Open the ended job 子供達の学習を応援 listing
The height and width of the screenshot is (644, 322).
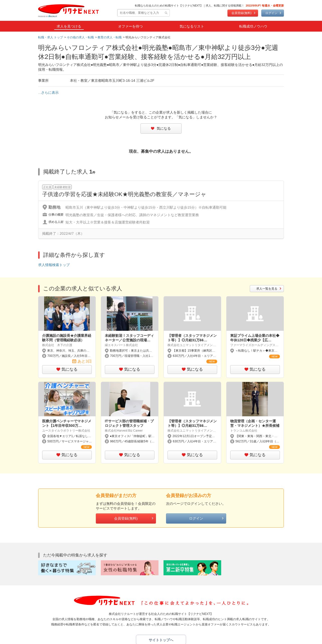pos(124,194)
